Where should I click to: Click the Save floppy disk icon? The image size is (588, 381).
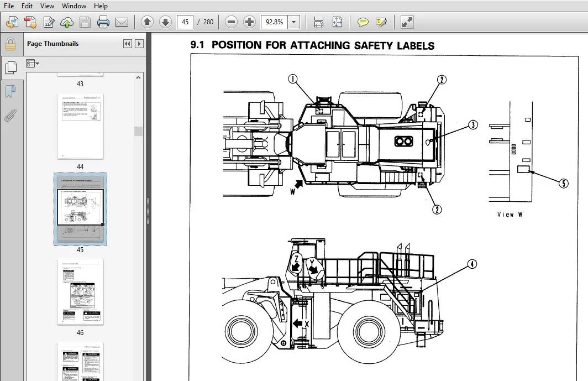tap(85, 22)
